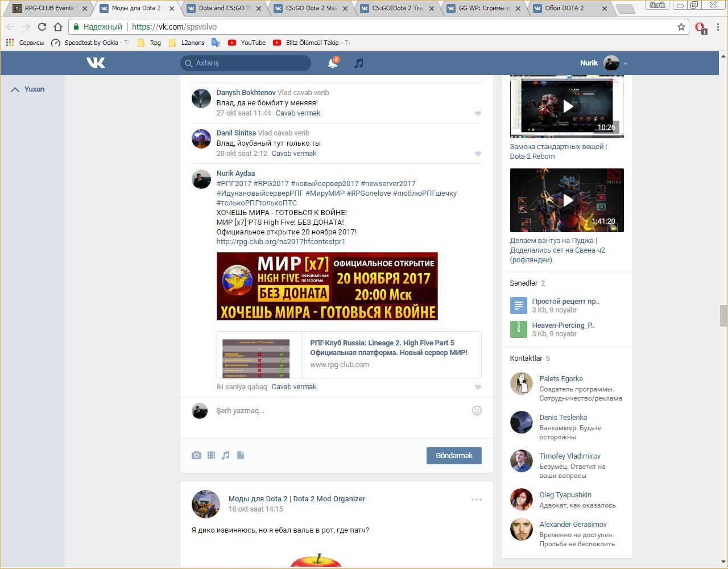This screenshot has width=728, height=569.
Task: Open the post options three-dots menu
Action: (477, 499)
